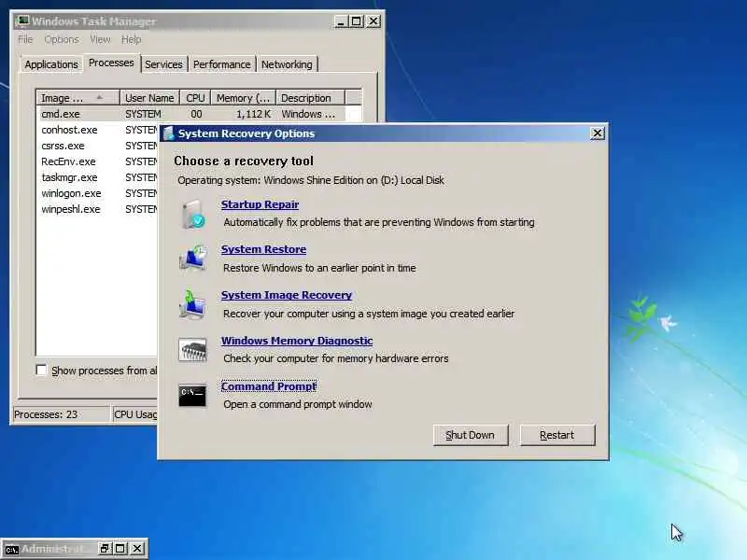The width and height of the screenshot is (747, 560).
Task: Click the Restart button
Action: tap(557, 435)
